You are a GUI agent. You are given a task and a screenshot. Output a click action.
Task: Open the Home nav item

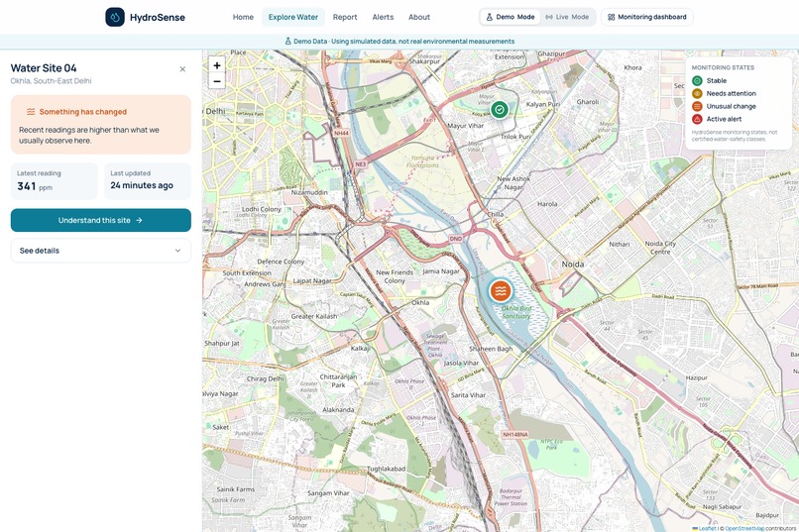pos(243,17)
